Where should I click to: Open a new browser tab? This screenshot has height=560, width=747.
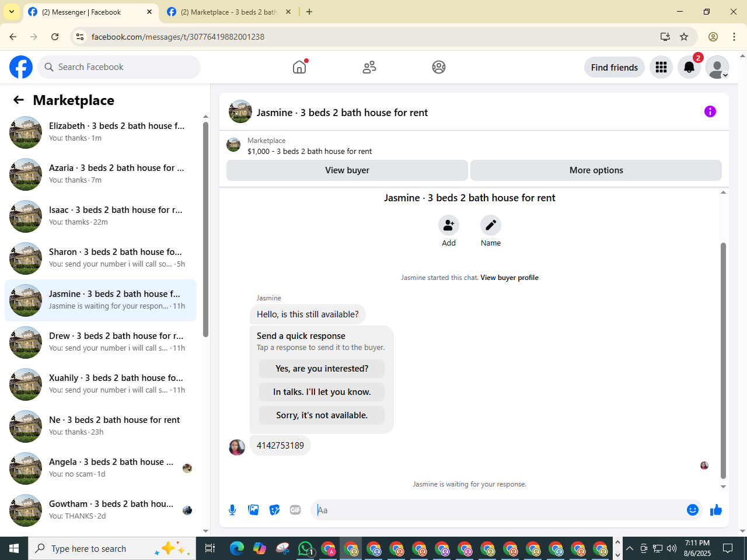tap(309, 12)
